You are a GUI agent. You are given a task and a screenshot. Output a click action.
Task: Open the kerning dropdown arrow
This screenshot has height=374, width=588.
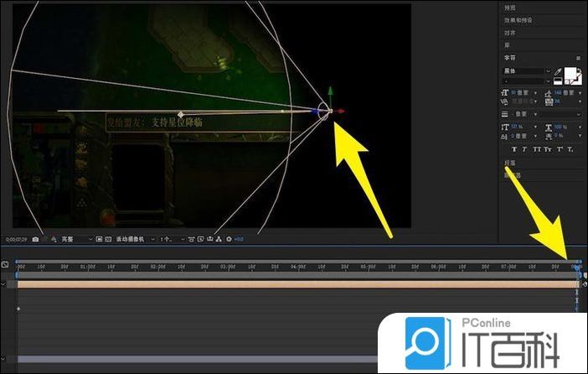(x=535, y=101)
